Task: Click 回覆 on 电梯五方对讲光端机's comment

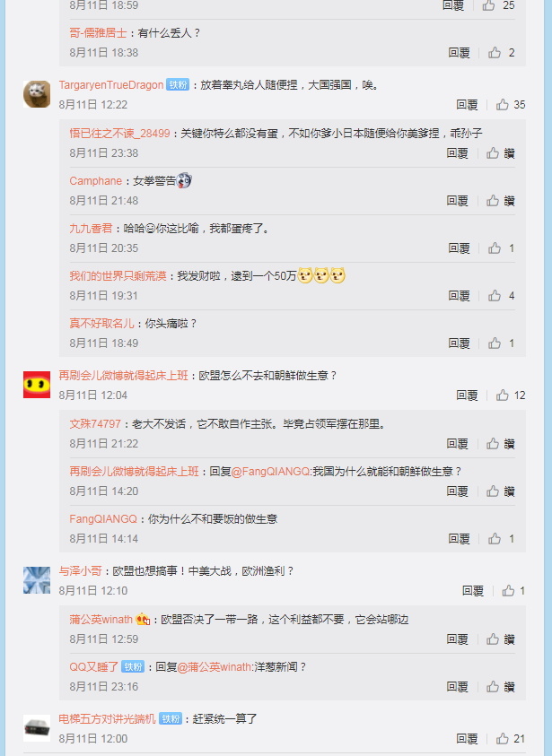Action: (467, 739)
